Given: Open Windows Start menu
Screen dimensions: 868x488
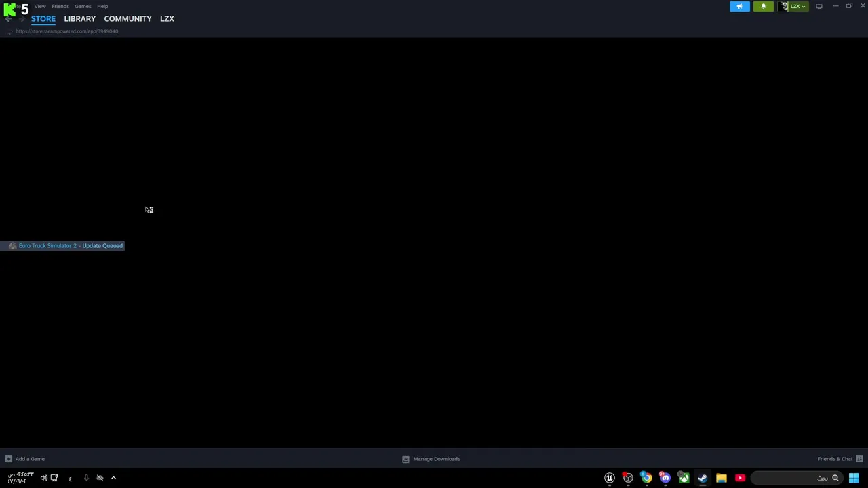Looking at the screenshot, I should (854, 479).
